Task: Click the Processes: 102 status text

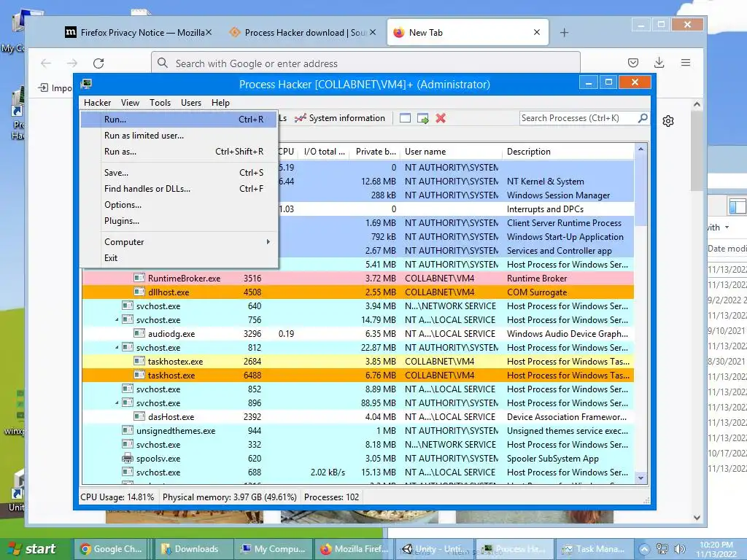Action: coord(332,497)
